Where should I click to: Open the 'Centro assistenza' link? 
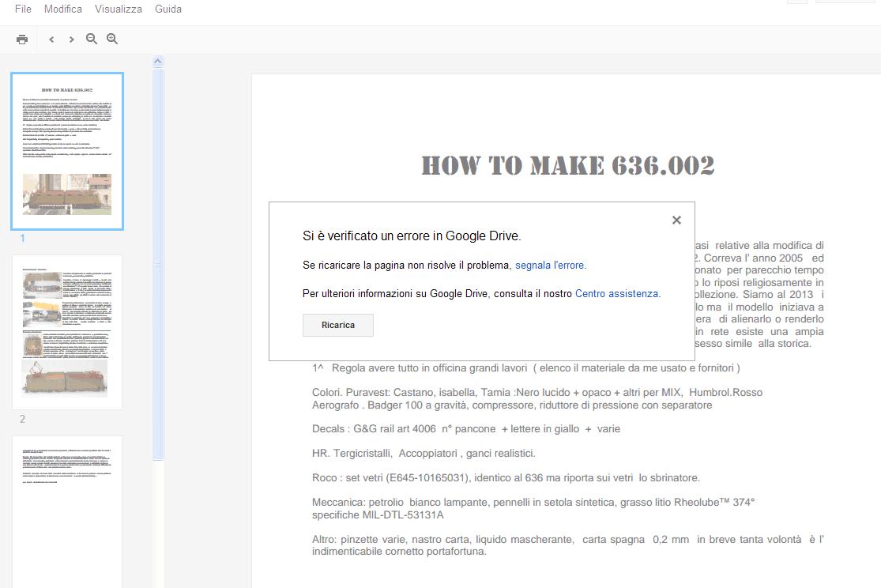pos(616,293)
